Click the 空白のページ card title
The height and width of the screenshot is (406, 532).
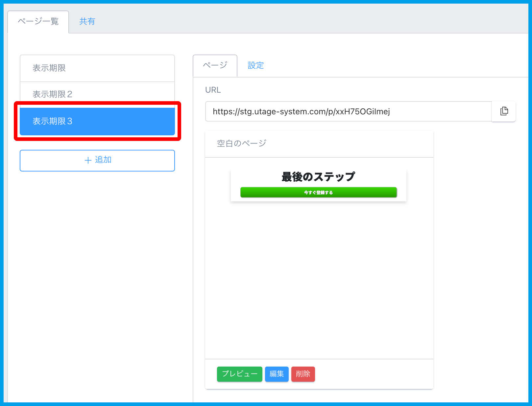[242, 144]
